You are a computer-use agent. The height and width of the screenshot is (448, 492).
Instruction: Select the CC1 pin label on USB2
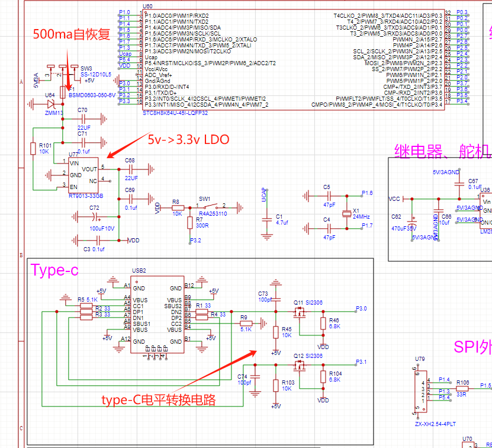(x=138, y=306)
